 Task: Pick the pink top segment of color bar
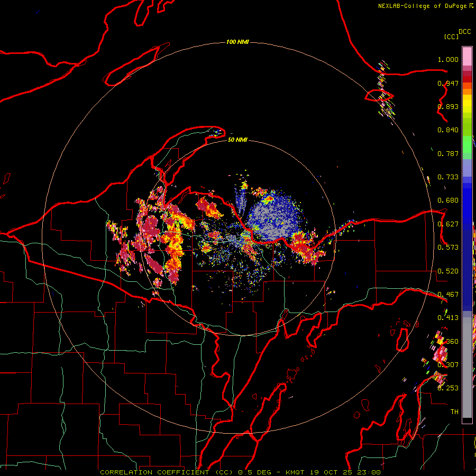tap(467, 57)
